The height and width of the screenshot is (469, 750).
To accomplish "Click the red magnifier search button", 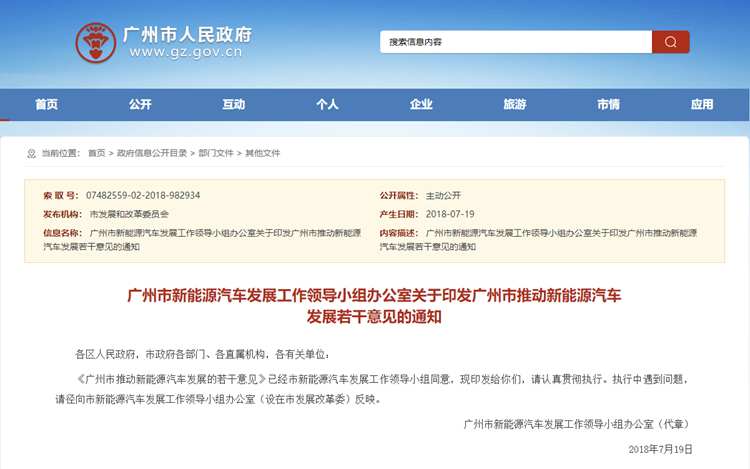I will (670, 42).
